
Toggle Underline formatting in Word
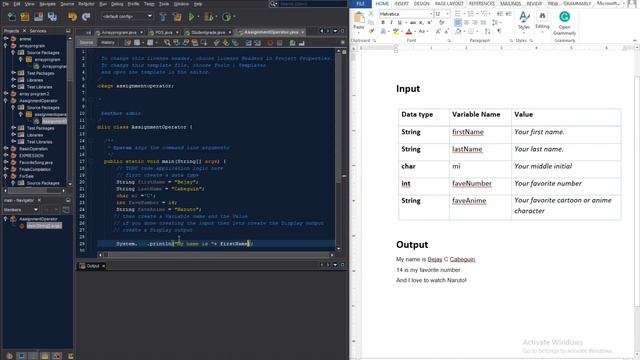[x=400, y=23]
